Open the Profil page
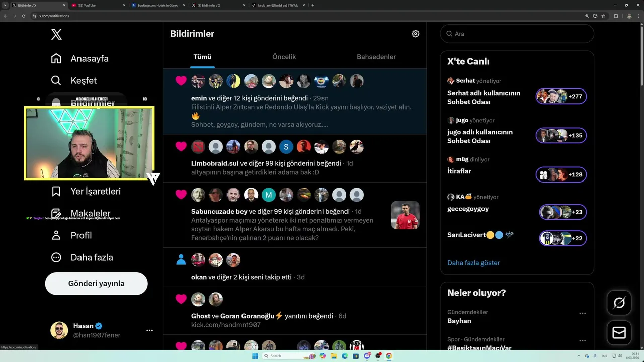This screenshot has width=644, height=362. click(x=71, y=235)
